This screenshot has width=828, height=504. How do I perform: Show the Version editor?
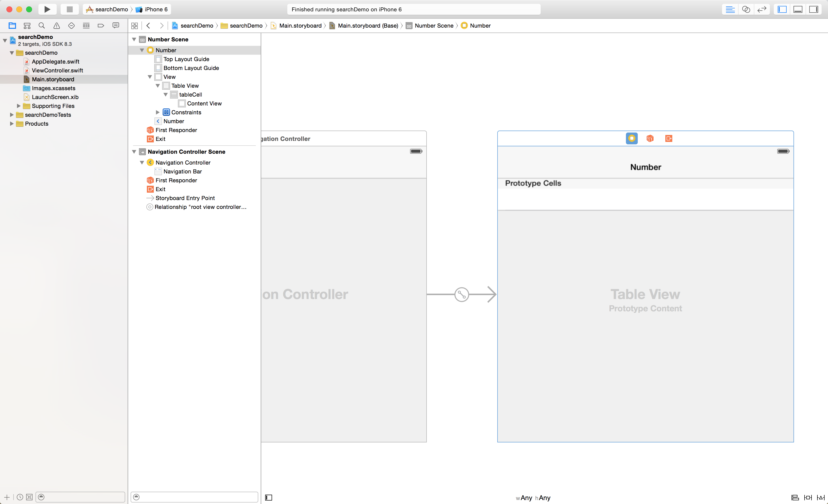coord(762,9)
